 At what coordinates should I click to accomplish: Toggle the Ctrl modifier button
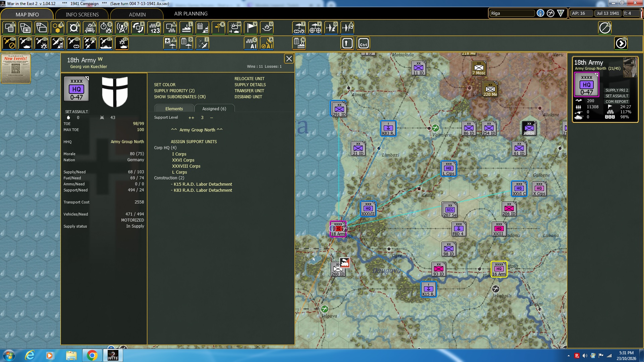[364, 43]
